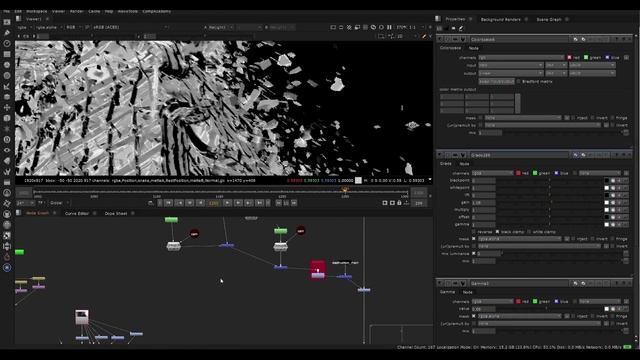This screenshot has width=640, height=360.
Task: Open the Filter nodes toolbar menu
Action: (7, 76)
